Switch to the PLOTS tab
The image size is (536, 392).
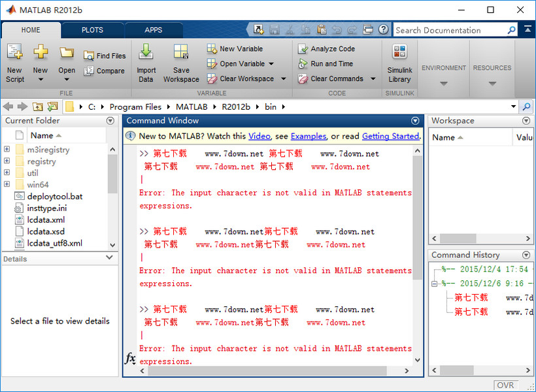92,30
